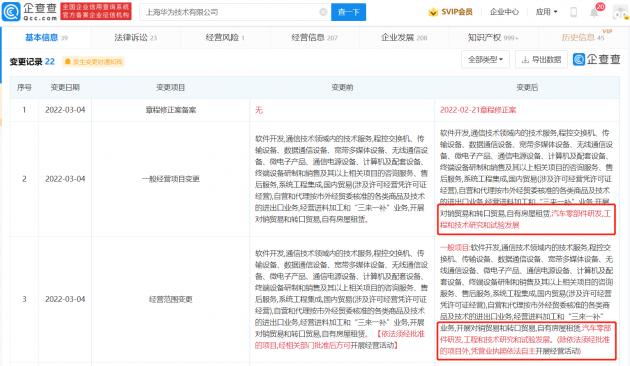Screen dimensions: 630x366
Task: Click the 变更前 column header
Action: pos(342,87)
